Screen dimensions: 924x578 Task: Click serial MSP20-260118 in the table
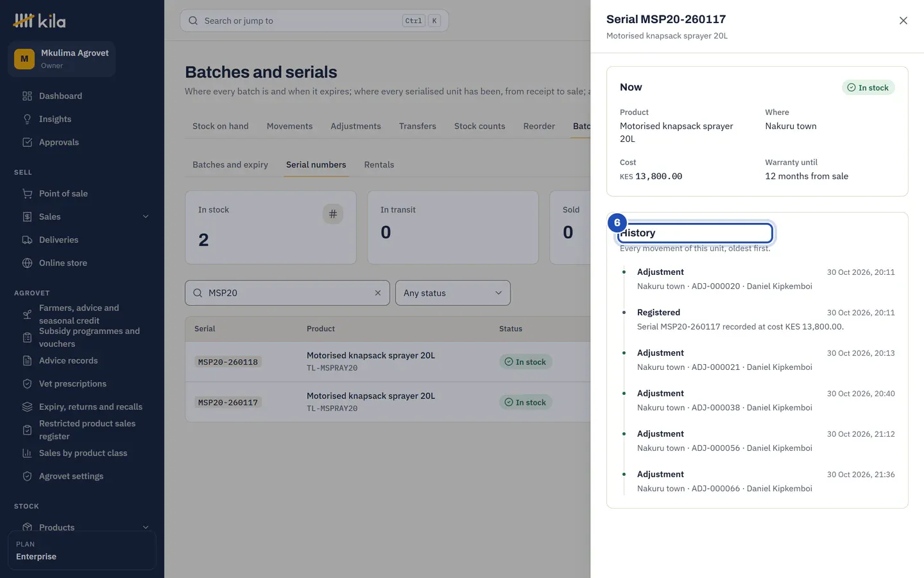click(228, 362)
